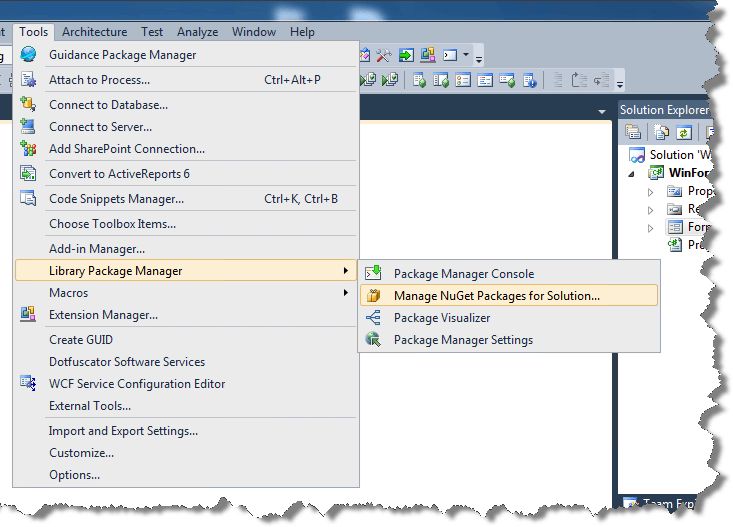Screen dimensions: 733x527
Task: Click the colored blocks Extension Manager toolbar icon
Action: [428, 55]
